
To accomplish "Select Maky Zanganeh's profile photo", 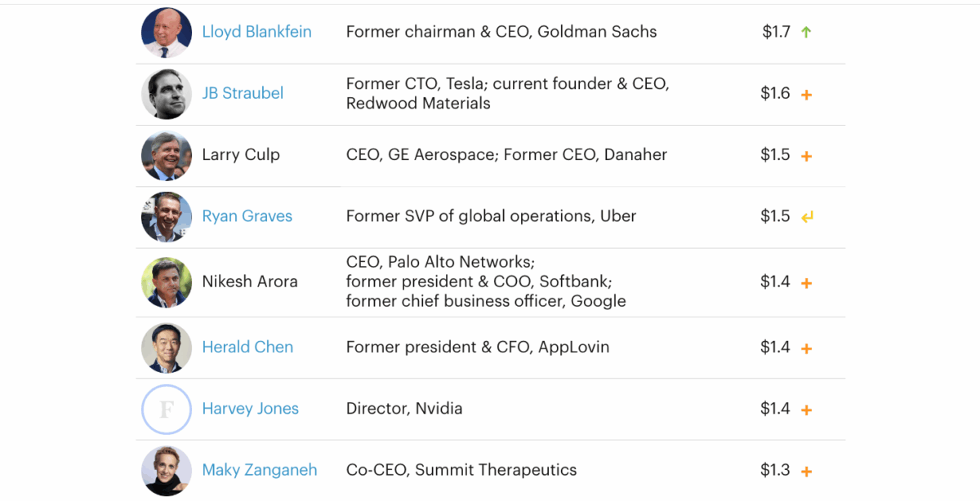I will click(x=167, y=471).
